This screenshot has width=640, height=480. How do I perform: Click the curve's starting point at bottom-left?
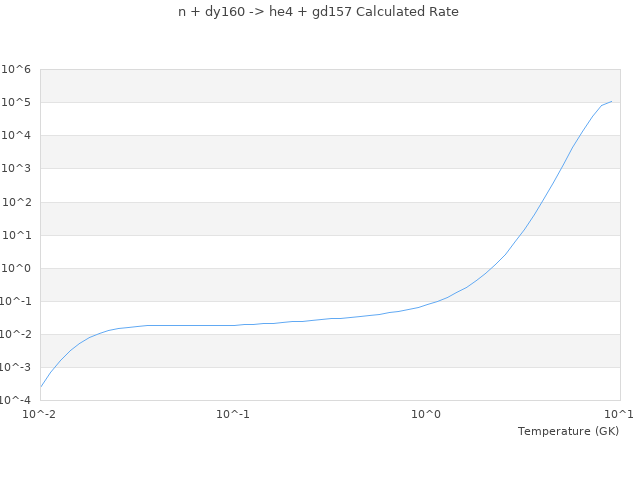pos(40,387)
